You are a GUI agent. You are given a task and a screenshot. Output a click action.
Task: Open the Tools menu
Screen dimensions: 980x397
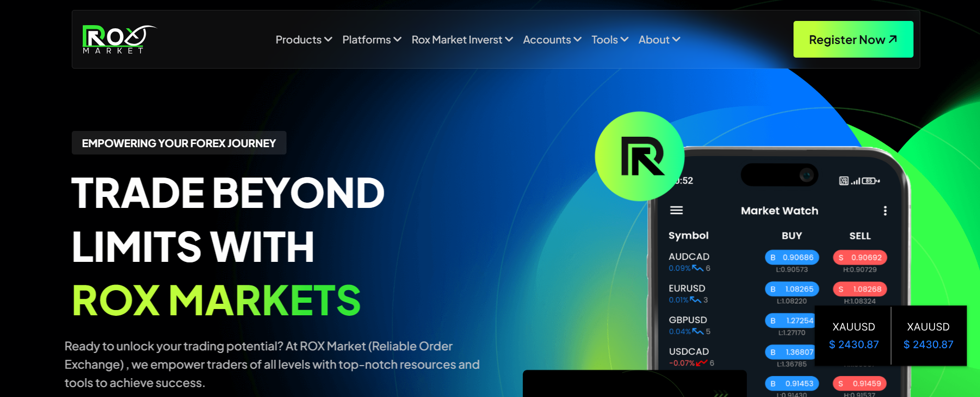(610, 40)
